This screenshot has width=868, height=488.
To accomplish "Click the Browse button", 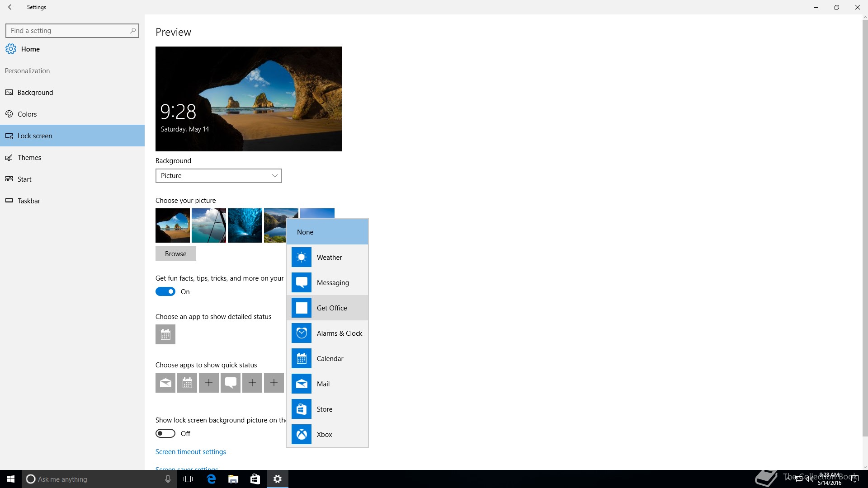I will point(176,253).
